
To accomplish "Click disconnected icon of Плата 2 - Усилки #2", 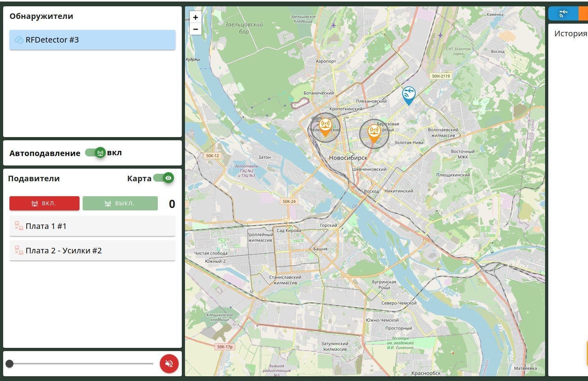I will (19, 250).
